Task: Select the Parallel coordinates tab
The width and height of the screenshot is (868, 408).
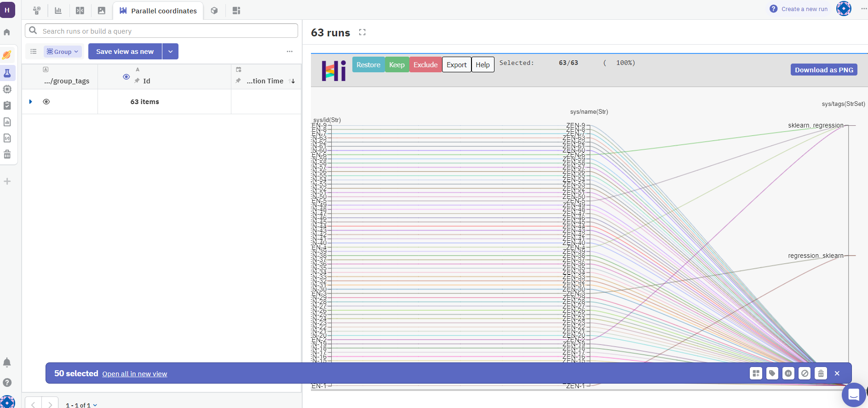Action: click(158, 11)
